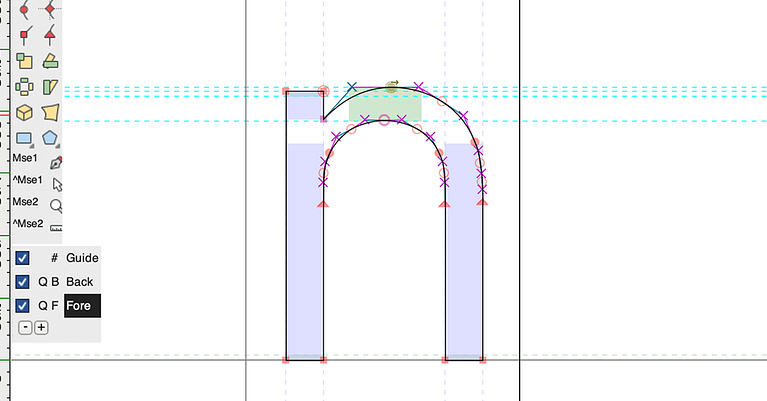This screenshot has width=767, height=401.
Task: Select the Perspective transform tool
Action: point(50,112)
